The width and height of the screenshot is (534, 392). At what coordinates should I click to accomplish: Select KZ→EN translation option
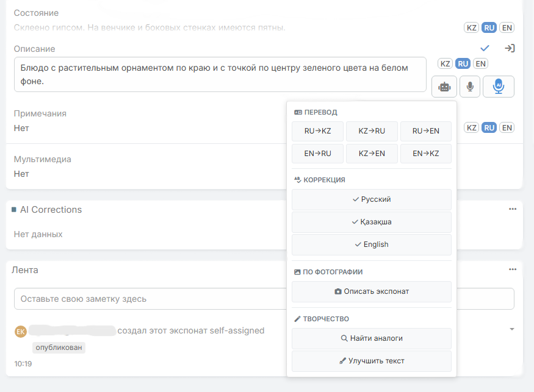click(x=372, y=154)
